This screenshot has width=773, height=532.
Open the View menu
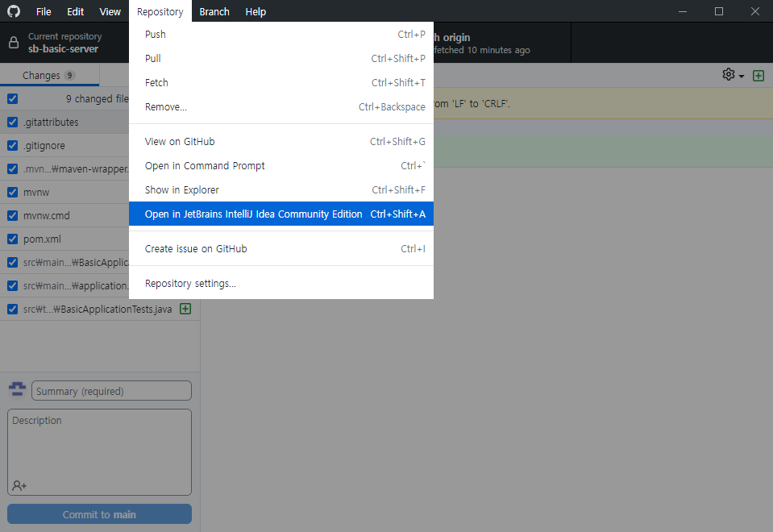110,11
